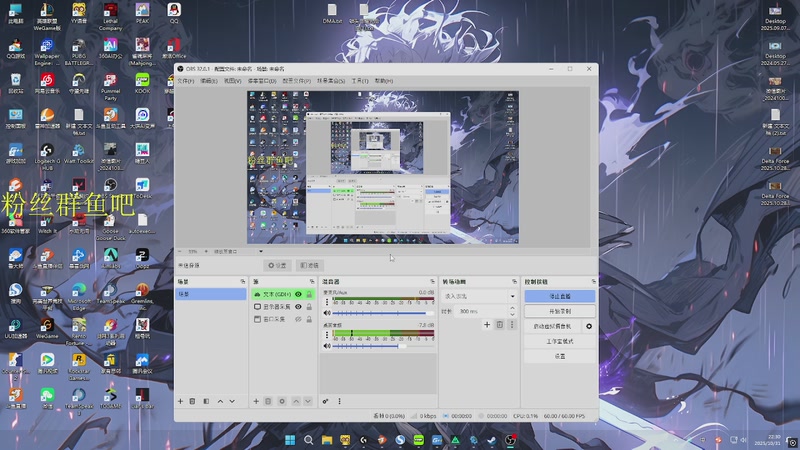
Task: Open Lethal Company desktop shortcut
Action: [110, 17]
